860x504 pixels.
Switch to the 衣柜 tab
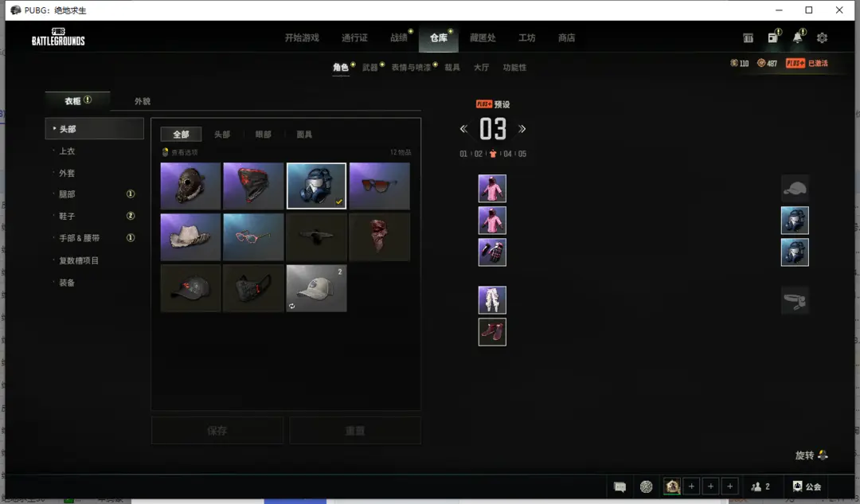(x=77, y=101)
